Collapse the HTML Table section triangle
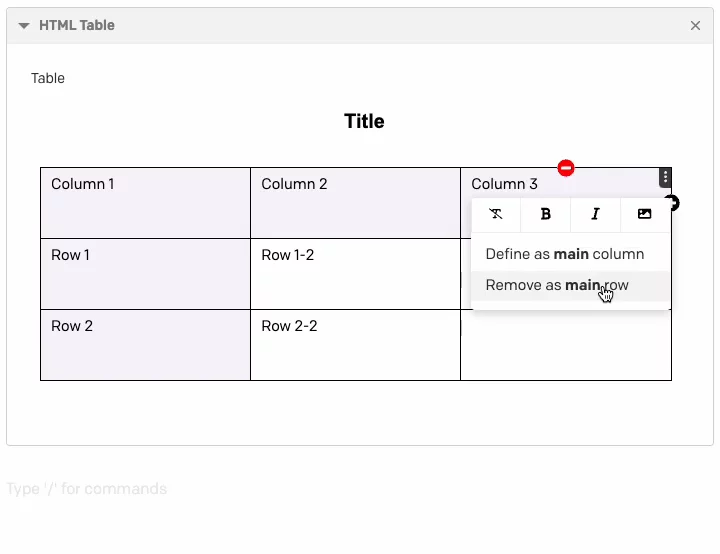This screenshot has width=720, height=554. tap(24, 26)
